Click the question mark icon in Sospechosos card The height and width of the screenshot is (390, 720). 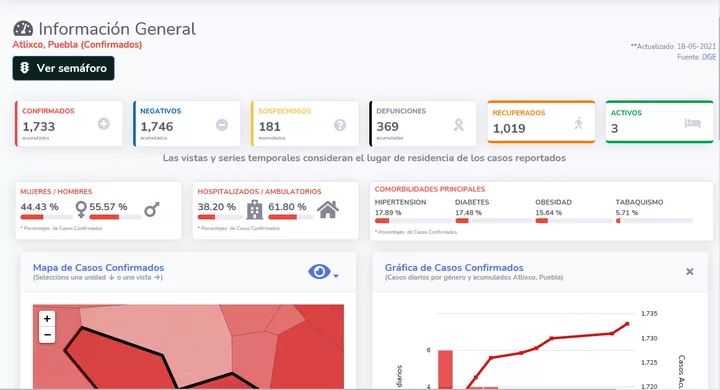(340, 124)
